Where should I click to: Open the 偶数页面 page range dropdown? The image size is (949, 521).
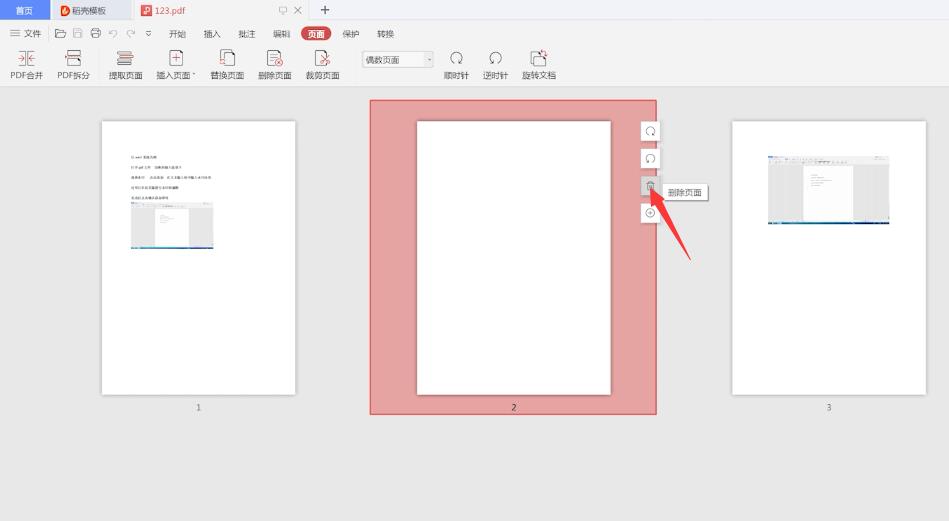tap(398, 59)
